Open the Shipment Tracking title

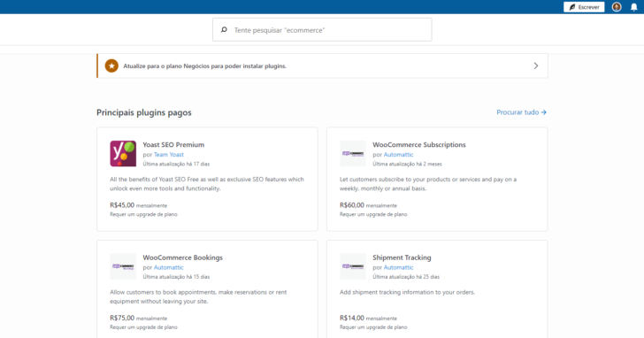pyautogui.click(x=402, y=257)
